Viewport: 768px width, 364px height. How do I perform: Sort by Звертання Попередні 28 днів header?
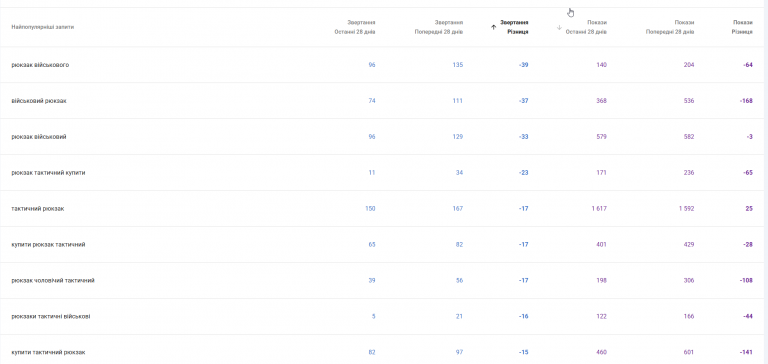click(x=438, y=27)
